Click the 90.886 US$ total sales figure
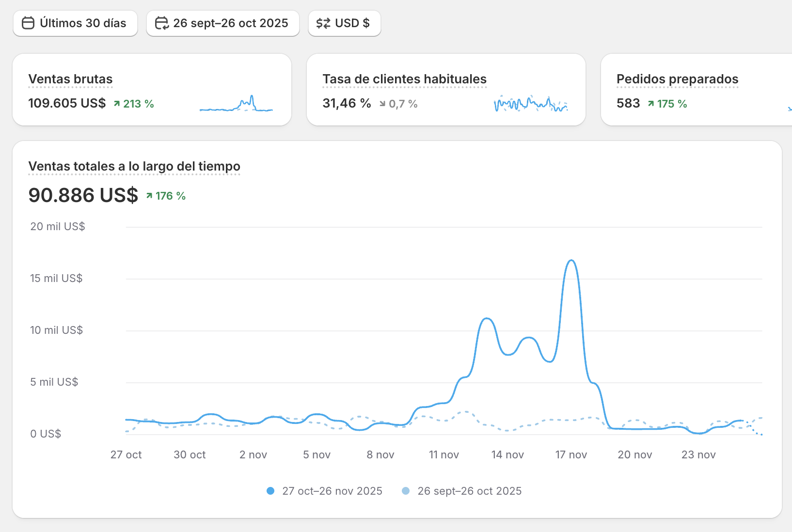 [83, 195]
